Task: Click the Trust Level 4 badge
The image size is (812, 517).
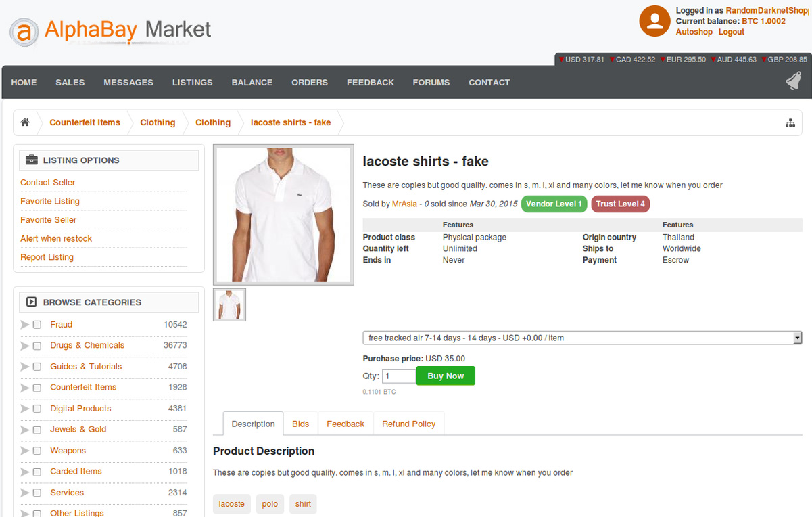Action: pos(621,204)
